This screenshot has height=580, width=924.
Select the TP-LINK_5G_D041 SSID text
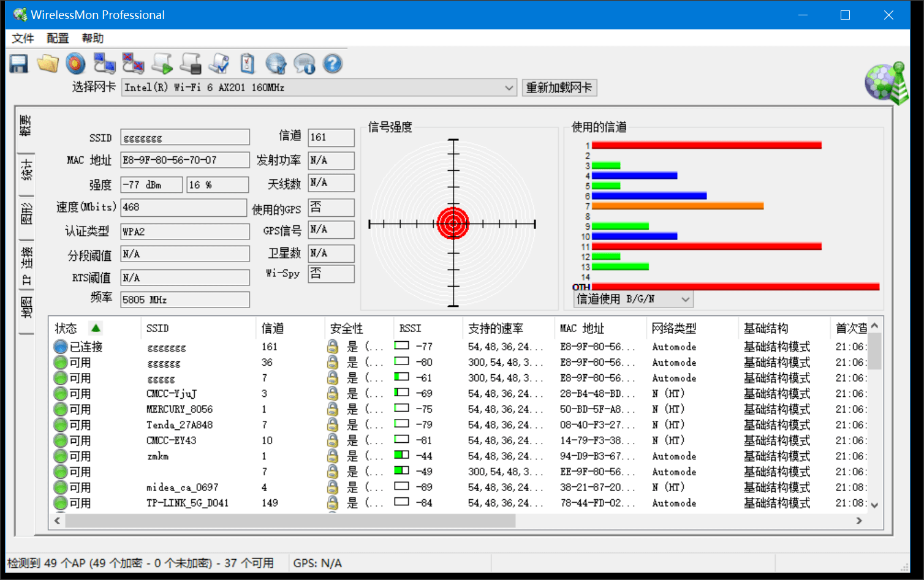(187, 503)
